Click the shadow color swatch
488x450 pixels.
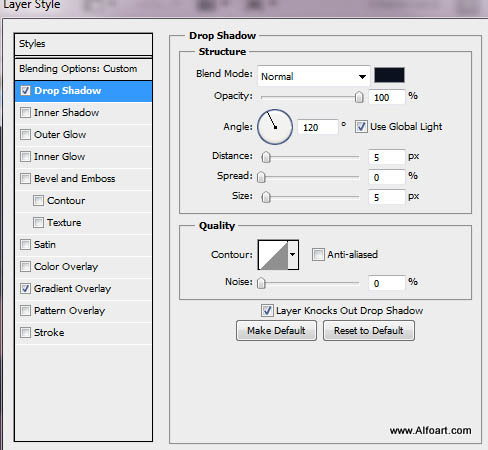[389, 75]
